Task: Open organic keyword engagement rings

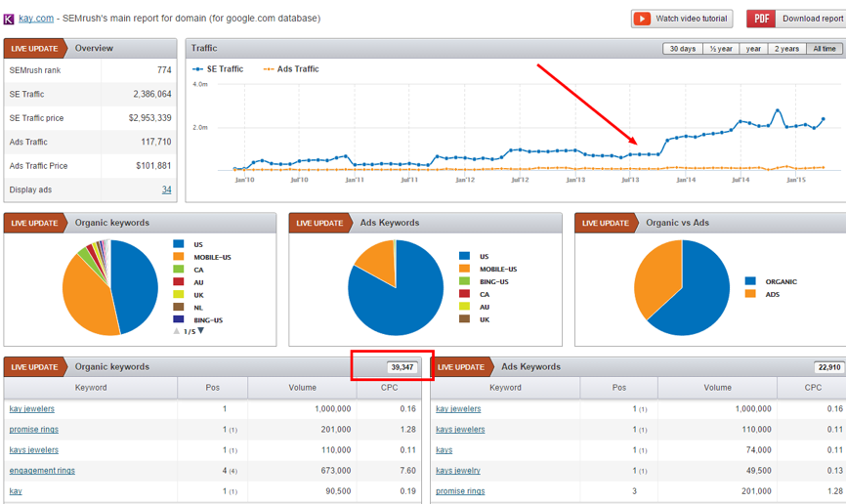Action: (x=42, y=470)
